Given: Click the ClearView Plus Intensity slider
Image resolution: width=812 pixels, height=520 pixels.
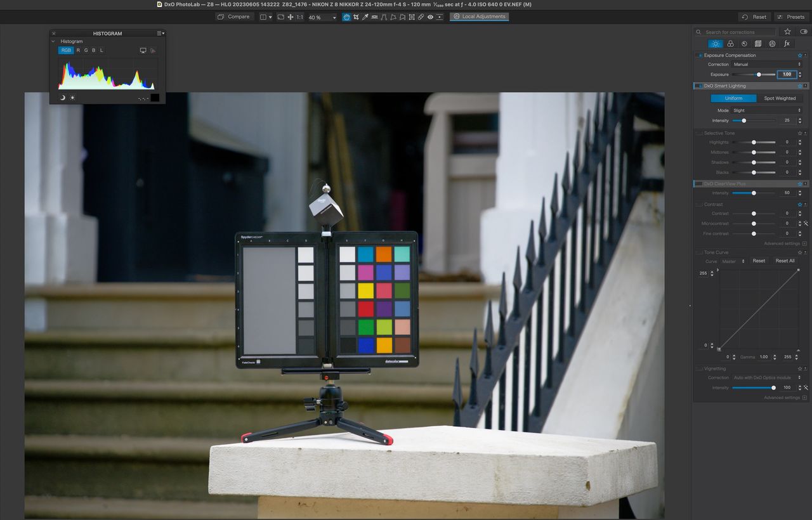Looking at the screenshot, I should tap(754, 193).
